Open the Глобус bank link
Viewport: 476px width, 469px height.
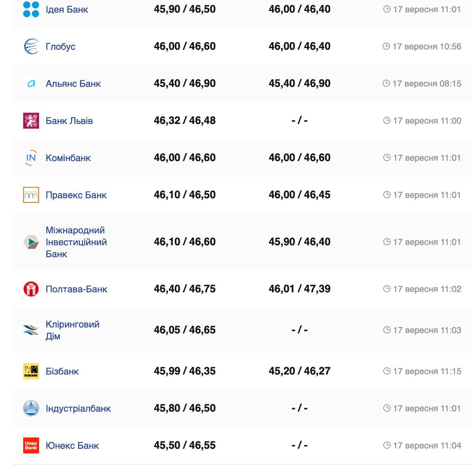60,47
